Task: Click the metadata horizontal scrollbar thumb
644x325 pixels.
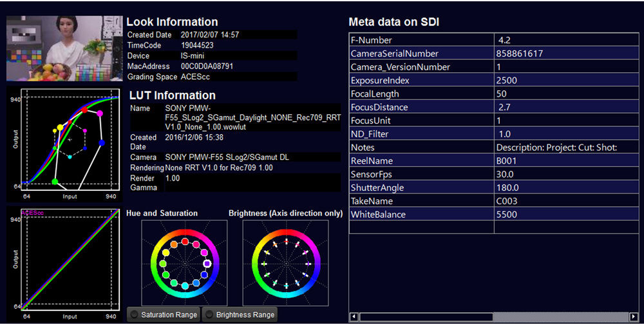Action: (x=426, y=317)
